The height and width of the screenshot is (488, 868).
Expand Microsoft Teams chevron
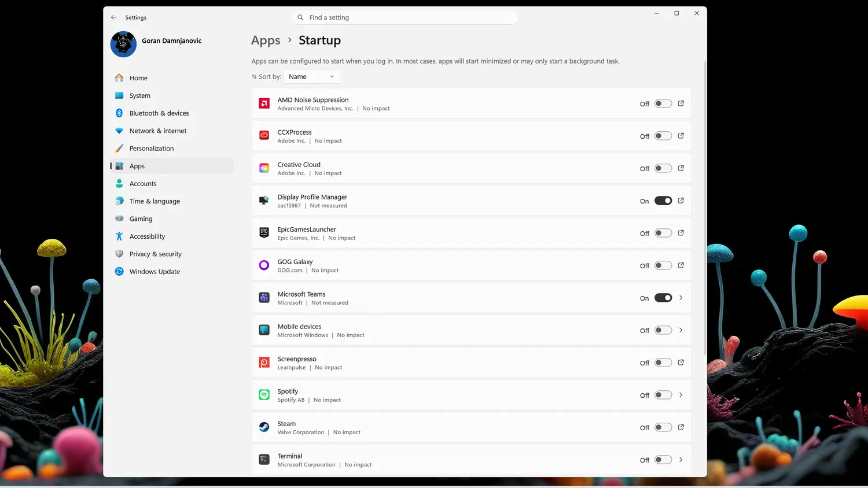[x=681, y=298]
